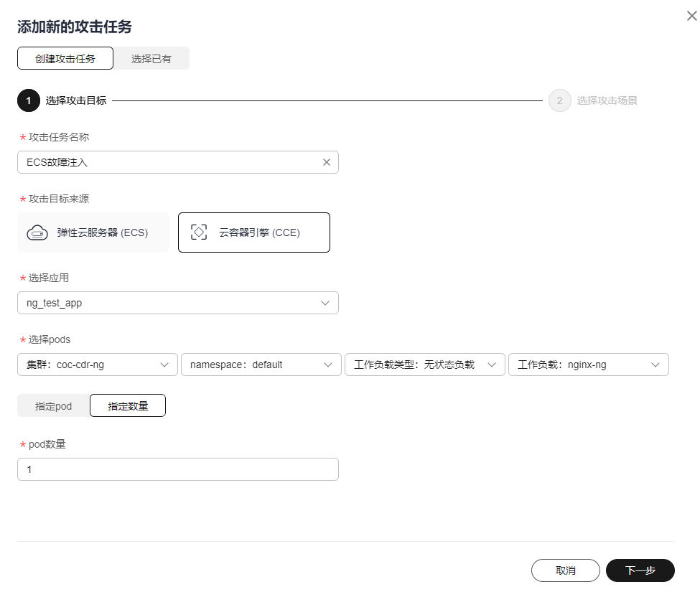Select the 创建攻击任务 tab
This screenshot has height=597, width=700.
tap(65, 58)
